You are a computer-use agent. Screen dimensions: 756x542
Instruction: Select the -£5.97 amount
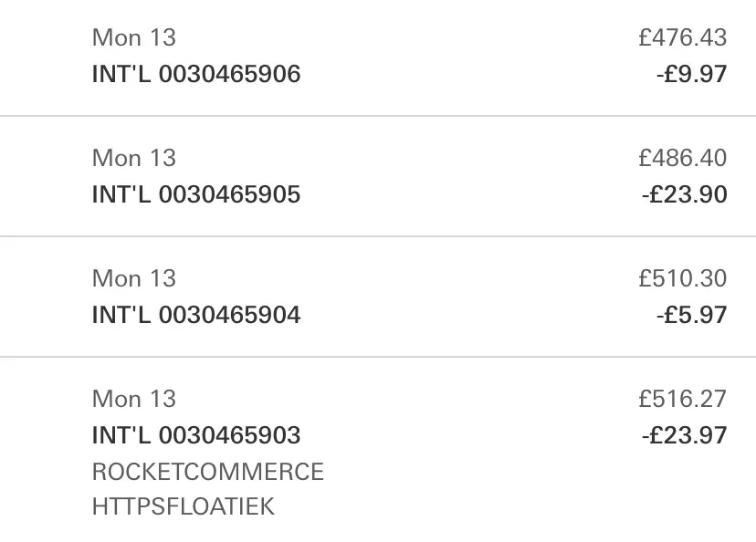click(x=691, y=315)
